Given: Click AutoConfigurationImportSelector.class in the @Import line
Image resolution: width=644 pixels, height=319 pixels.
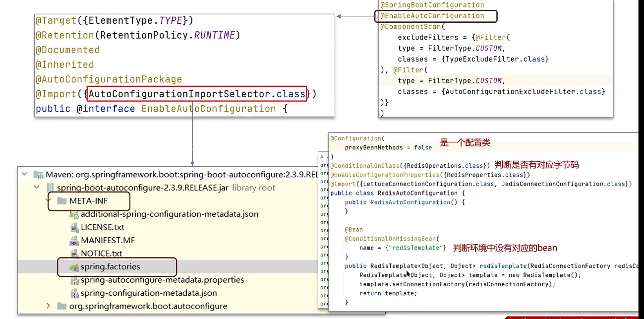Looking at the screenshot, I should (x=197, y=94).
